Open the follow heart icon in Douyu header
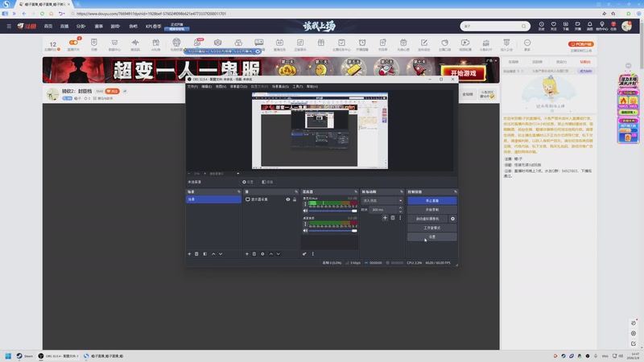Viewport: 644px width, 362px height. pos(554,26)
